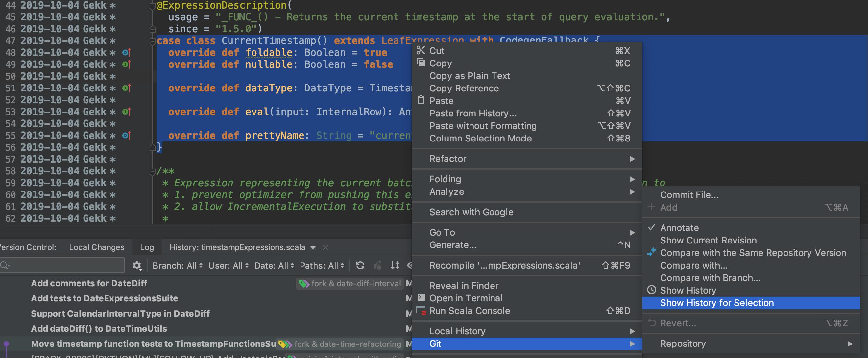Click the implementing-method gutter icon on line 51

pos(126,88)
